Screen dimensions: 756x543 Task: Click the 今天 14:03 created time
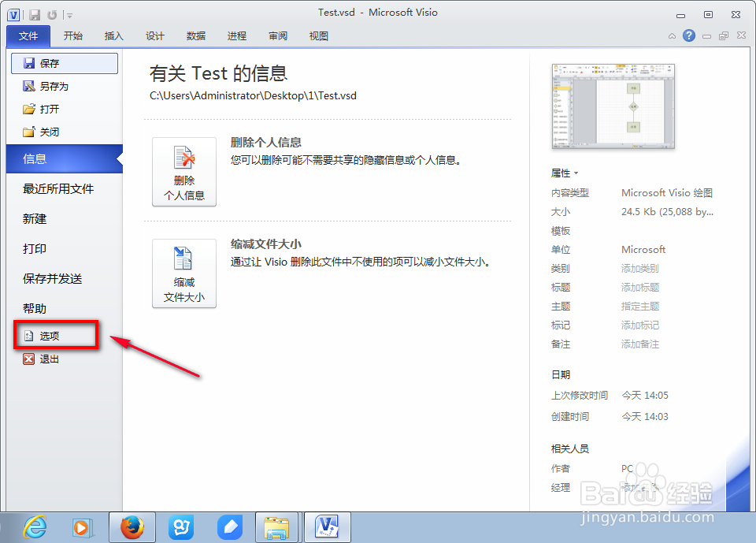645,417
